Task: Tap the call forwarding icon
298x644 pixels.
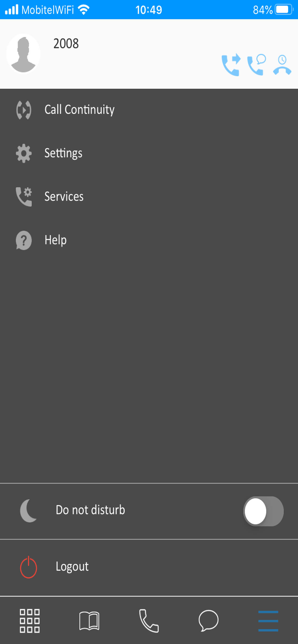Action: (x=231, y=65)
